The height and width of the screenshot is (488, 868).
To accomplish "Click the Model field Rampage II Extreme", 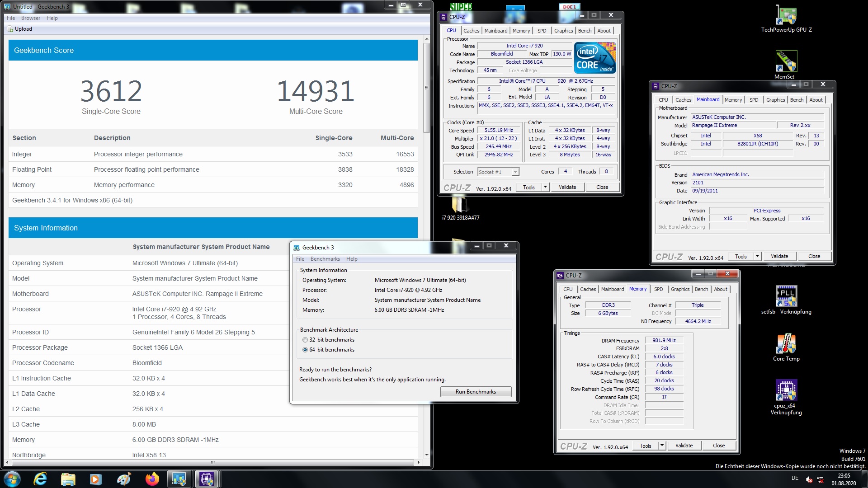I will coord(732,125).
